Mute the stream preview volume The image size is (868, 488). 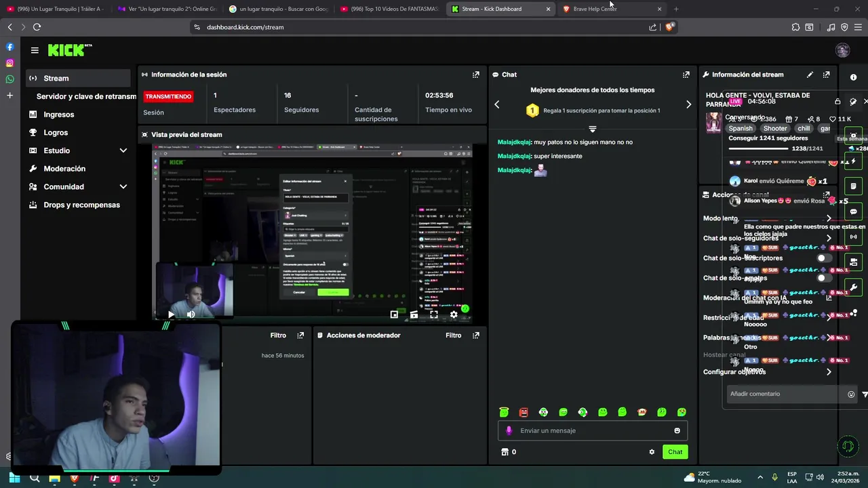coord(191,314)
